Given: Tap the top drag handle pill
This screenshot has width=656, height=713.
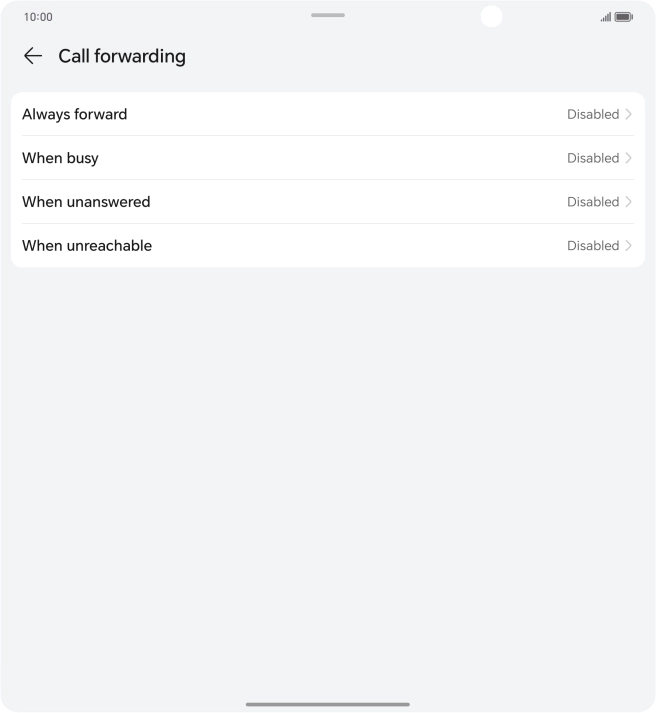Looking at the screenshot, I should (328, 15).
